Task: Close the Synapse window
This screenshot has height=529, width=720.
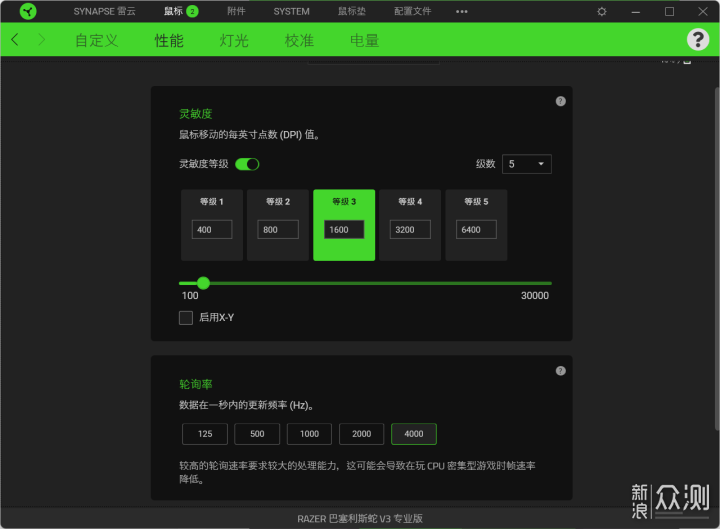Action: tap(703, 11)
